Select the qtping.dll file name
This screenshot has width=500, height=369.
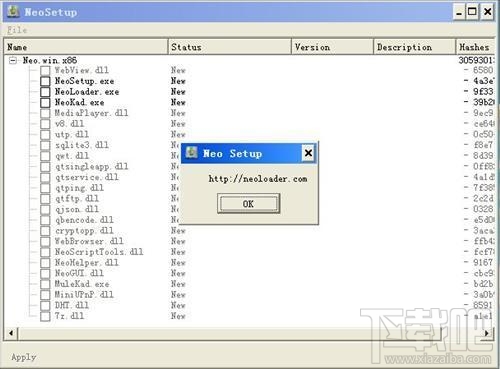[x=79, y=188]
